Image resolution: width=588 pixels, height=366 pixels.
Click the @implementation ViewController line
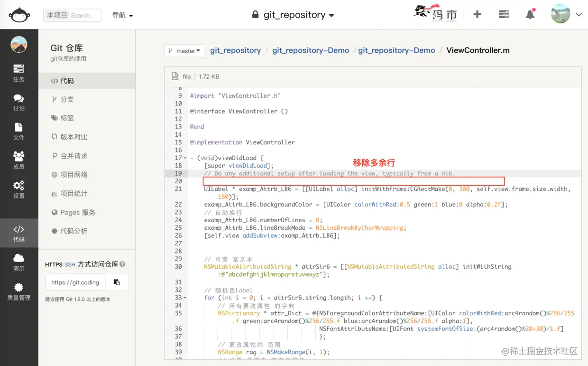[242, 142]
